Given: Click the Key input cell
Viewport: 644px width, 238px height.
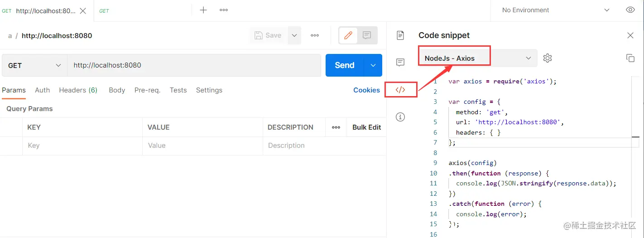Looking at the screenshot, I should pyautogui.click(x=82, y=146).
